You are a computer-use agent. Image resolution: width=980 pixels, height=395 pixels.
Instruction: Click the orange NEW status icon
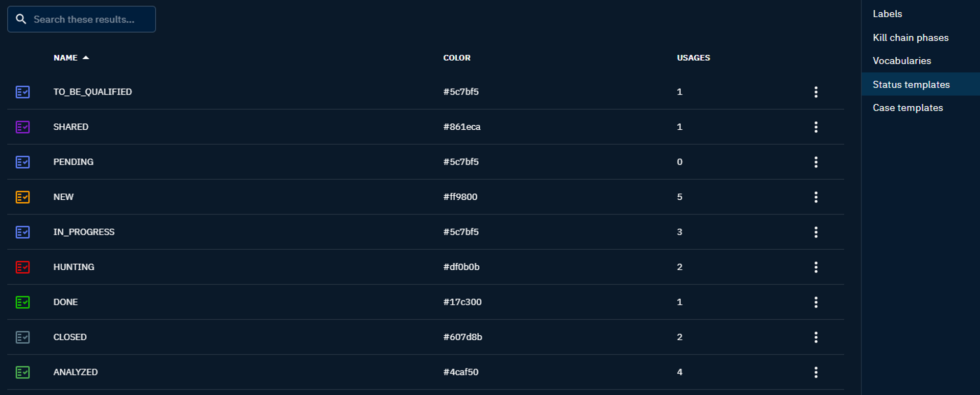click(23, 197)
